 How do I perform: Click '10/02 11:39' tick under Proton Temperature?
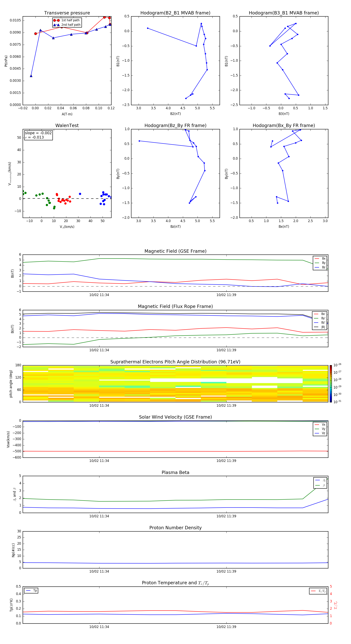(x=226, y=627)
